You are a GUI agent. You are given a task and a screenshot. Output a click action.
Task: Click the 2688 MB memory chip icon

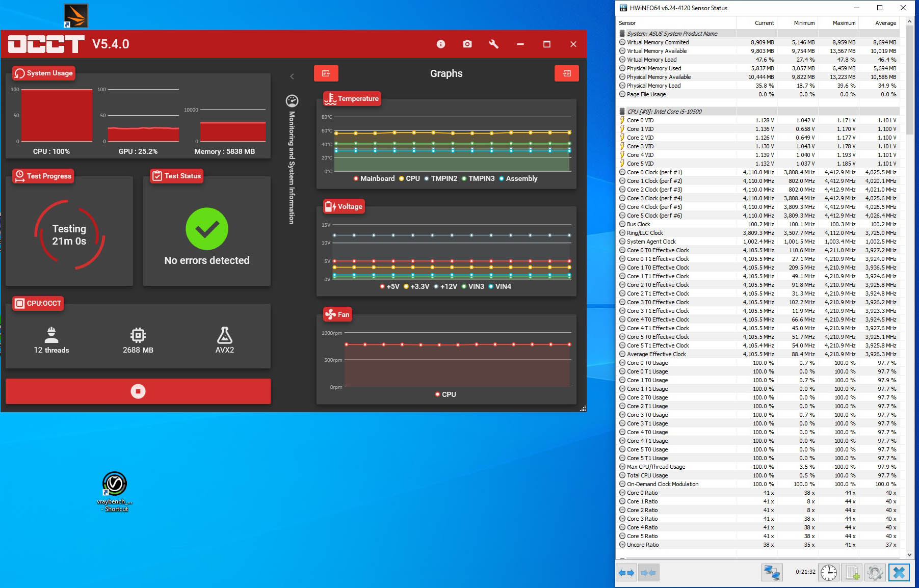click(138, 335)
